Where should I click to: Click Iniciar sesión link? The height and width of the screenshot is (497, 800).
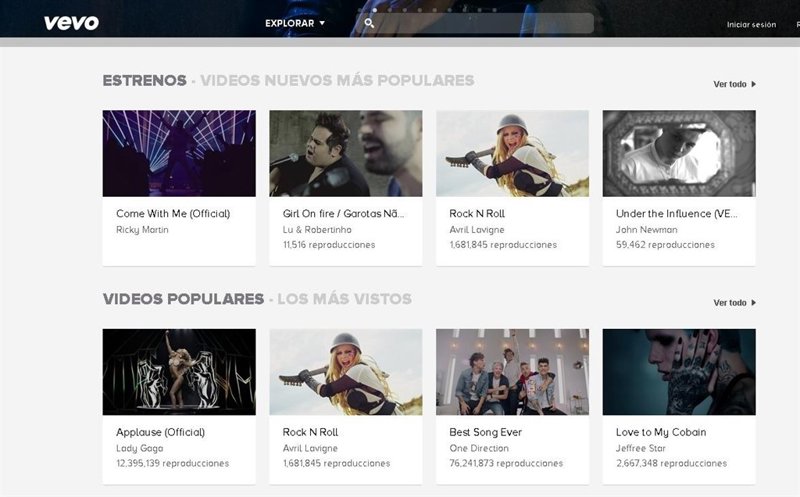(751, 25)
